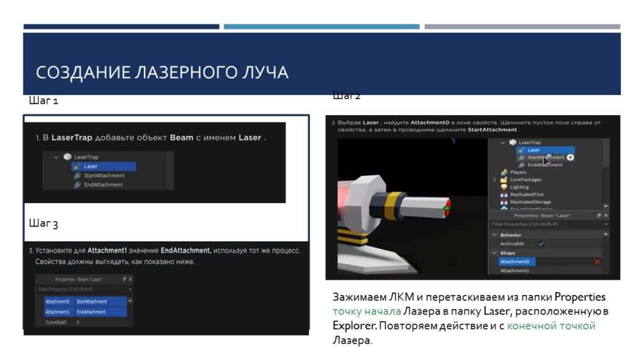The height and width of the screenshot is (362, 644).
Task: Select the Attachment0 property in Step 2
Action: pyautogui.click(x=517, y=261)
